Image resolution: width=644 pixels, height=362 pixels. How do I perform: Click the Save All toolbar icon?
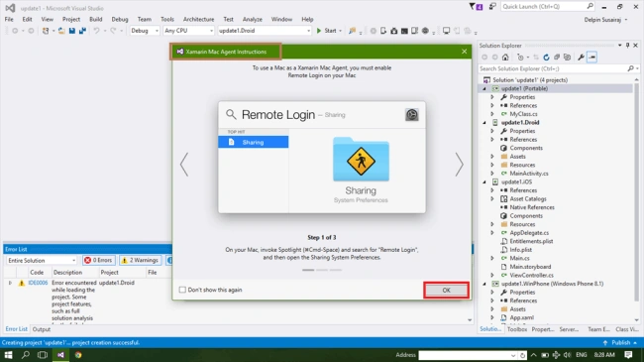pyautogui.click(x=82, y=31)
